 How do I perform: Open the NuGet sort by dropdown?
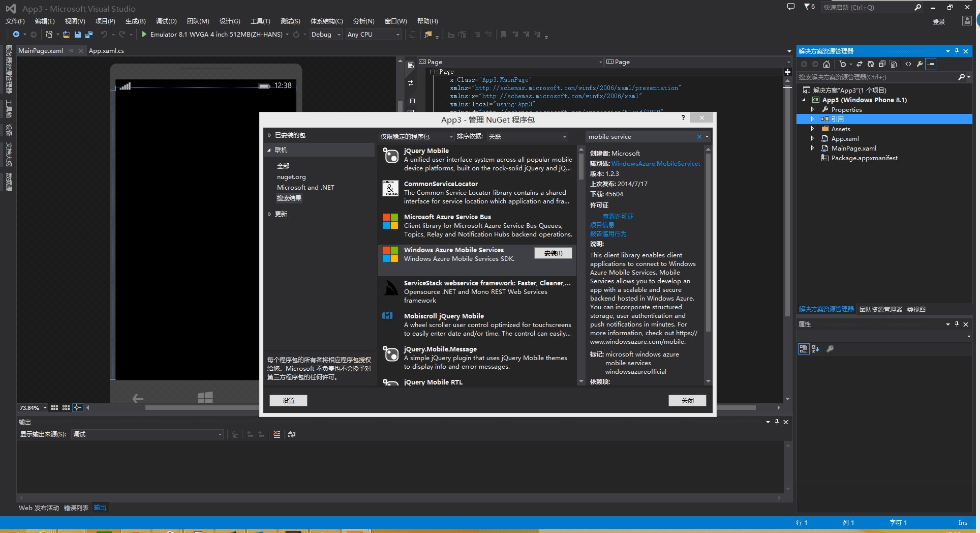pyautogui.click(x=528, y=137)
